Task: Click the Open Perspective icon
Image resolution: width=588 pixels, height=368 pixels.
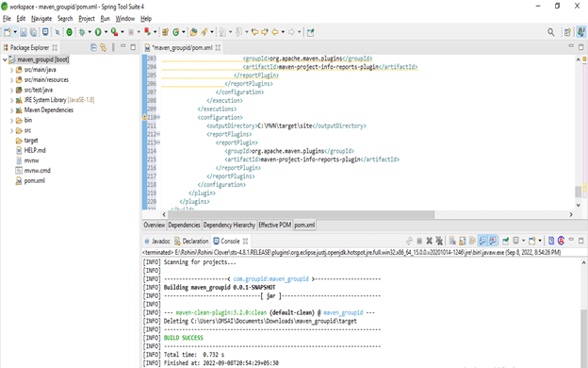Action: tap(567, 32)
